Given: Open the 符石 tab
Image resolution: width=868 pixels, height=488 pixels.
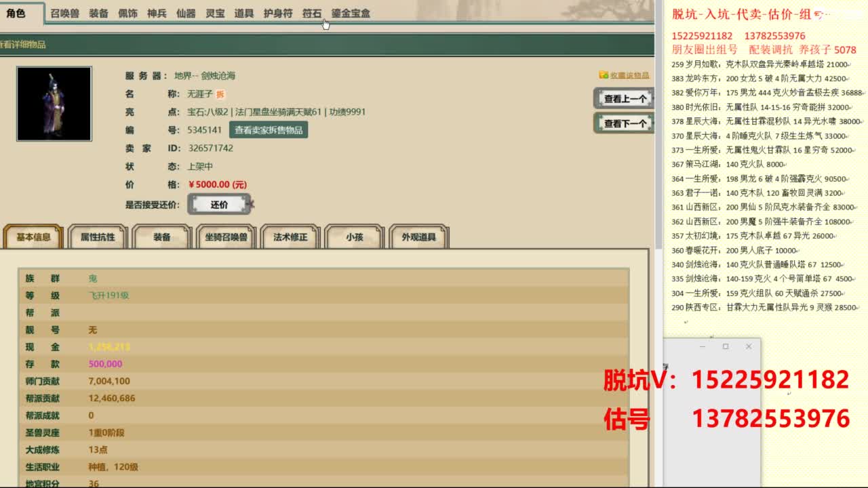Looking at the screenshot, I should [312, 13].
